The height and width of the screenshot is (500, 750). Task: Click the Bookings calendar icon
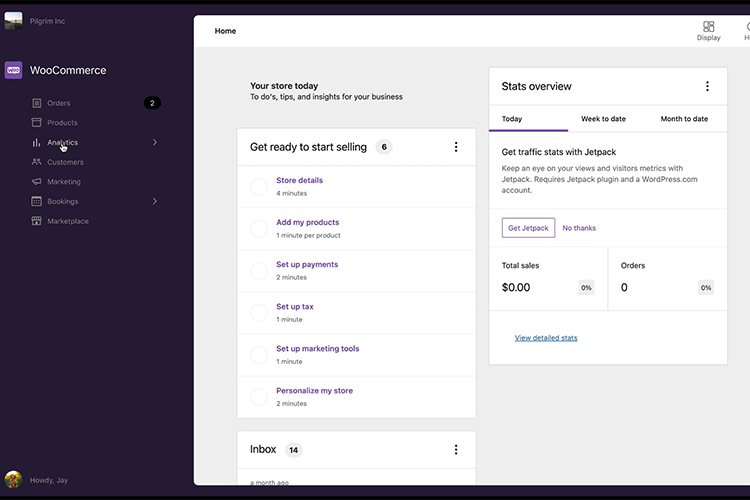[x=37, y=201]
